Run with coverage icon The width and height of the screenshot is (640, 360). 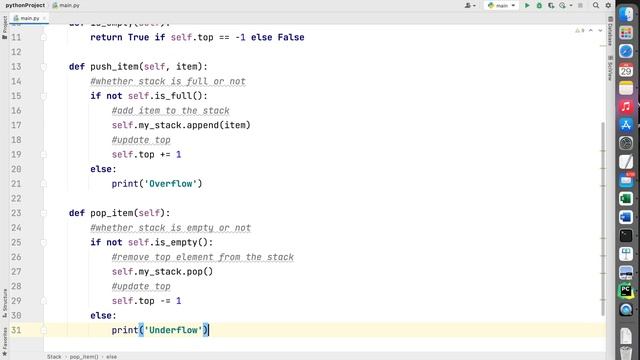coord(551,6)
